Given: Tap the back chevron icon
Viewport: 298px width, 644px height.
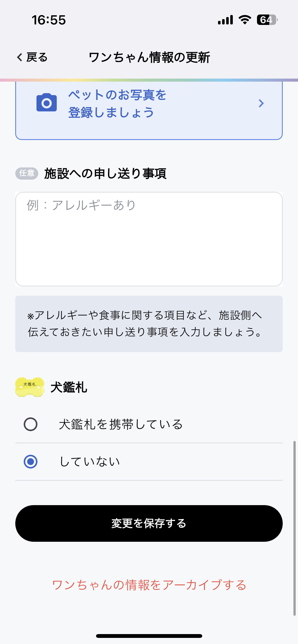Looking at the screenshot, I should 20,57.
